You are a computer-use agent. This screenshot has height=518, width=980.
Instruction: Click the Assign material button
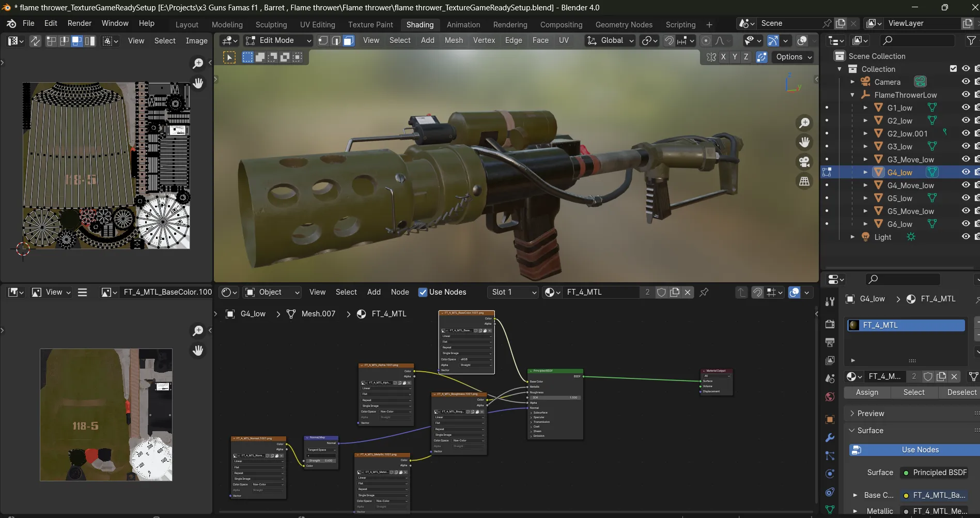[867, 392]
